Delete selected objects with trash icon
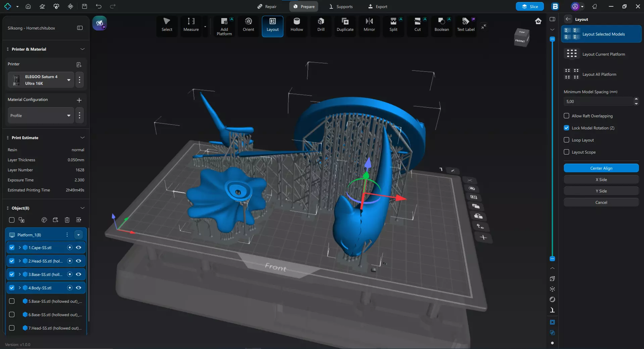The height and width of the screenshot is (349, 644). pyautogui.click(x=67, y=220)
